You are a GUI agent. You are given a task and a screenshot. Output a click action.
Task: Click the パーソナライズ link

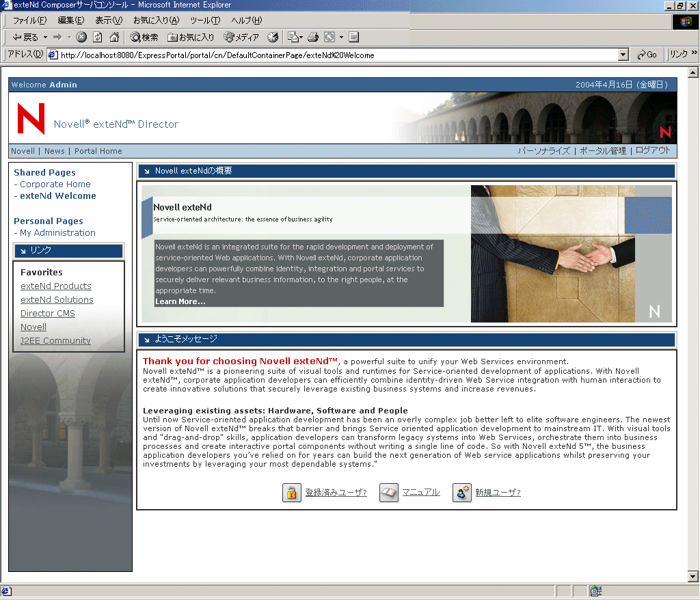point(543,151)
